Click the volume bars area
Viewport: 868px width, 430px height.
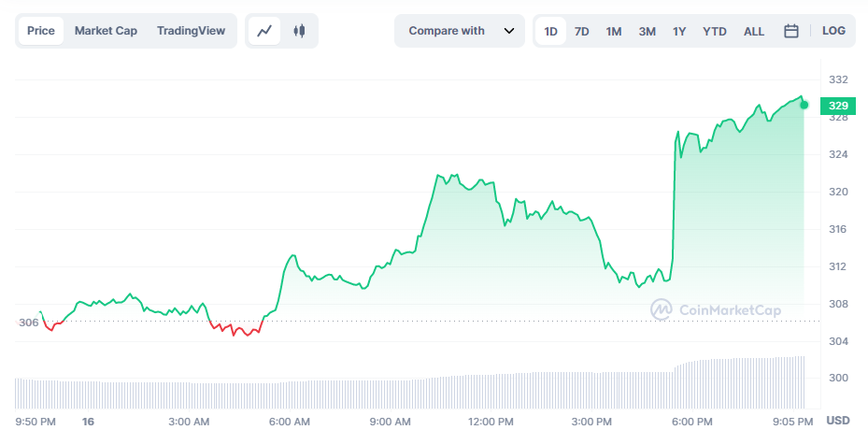coord(411,391)
